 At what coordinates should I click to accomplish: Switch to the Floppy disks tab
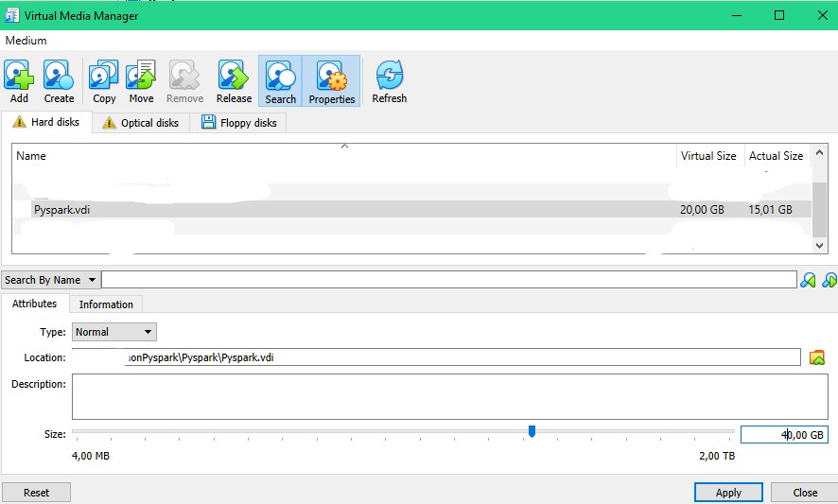coord(238,123)
